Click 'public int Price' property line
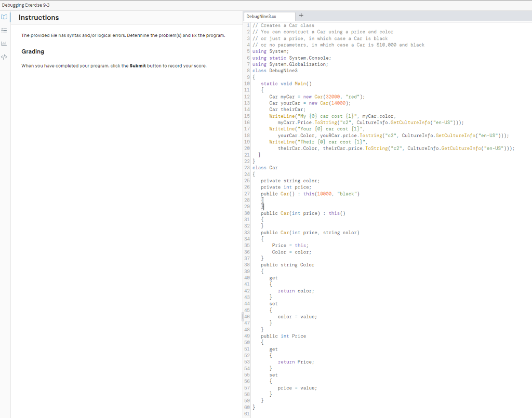This screenshot has width=532, height=418. [283, 336]
